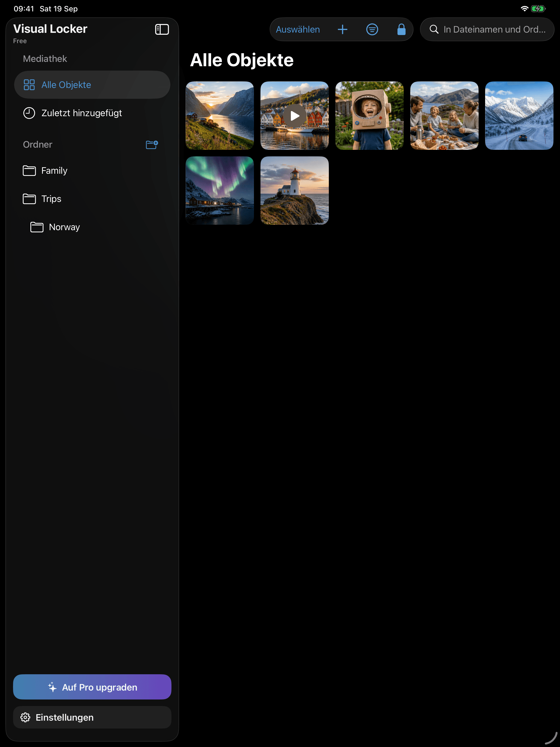Click the sparkle icon on the upgrade button
560x747 pixels.
[52, 687]
